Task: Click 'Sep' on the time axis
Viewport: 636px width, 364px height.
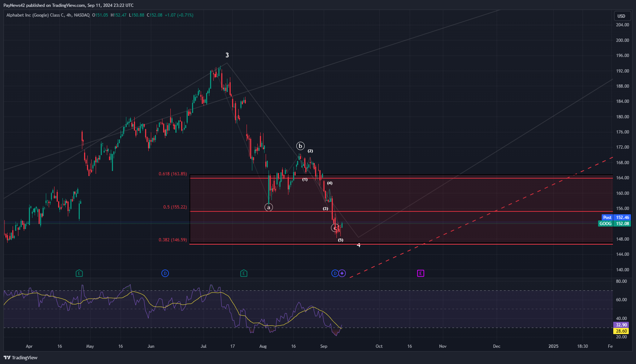Action: [324, 346]
